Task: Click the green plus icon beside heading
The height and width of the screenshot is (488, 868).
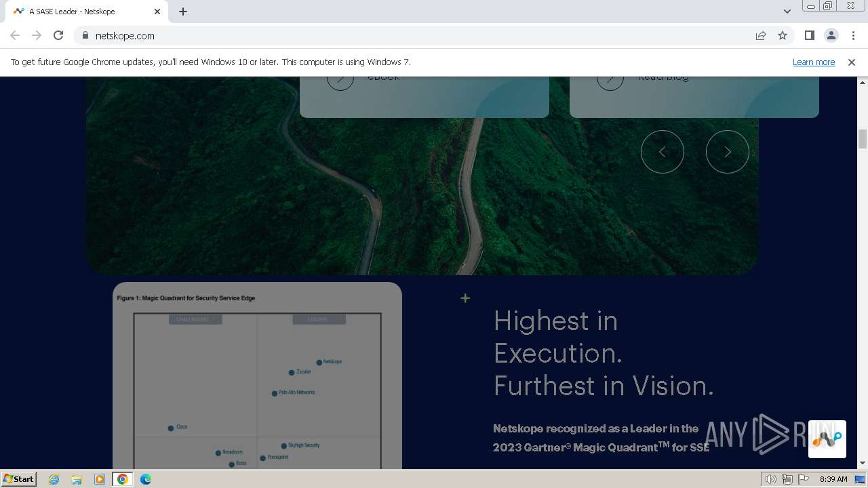Action: [465, 298]
